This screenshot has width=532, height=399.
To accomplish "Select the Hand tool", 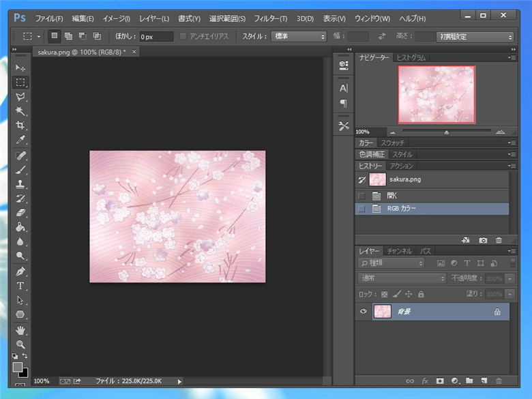I will 20,330.
